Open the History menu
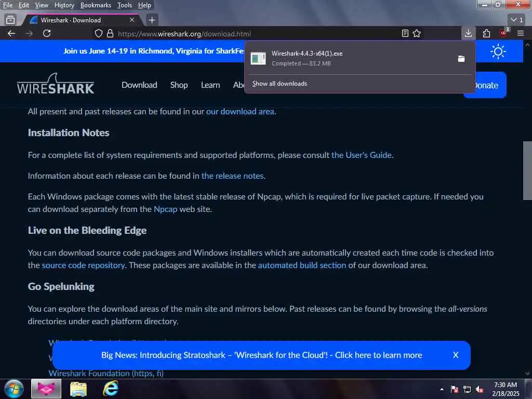This screenshot has height=399, width=532. pos(64,5)
